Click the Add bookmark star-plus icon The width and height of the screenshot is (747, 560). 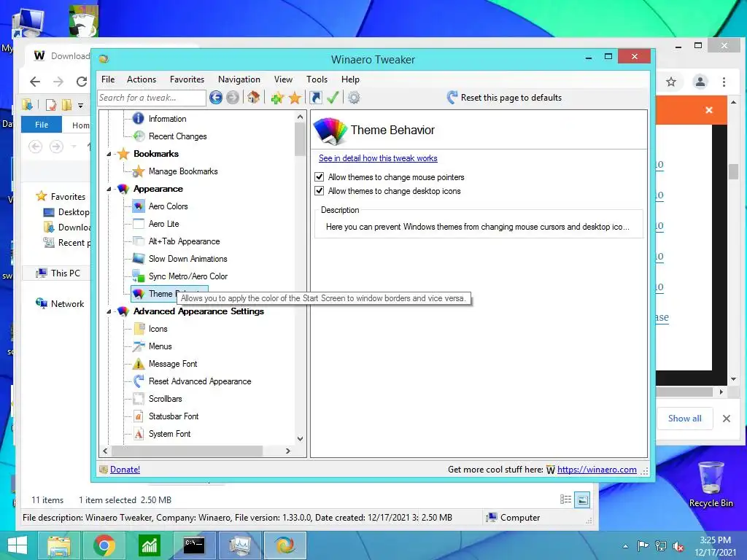[277, 98]
